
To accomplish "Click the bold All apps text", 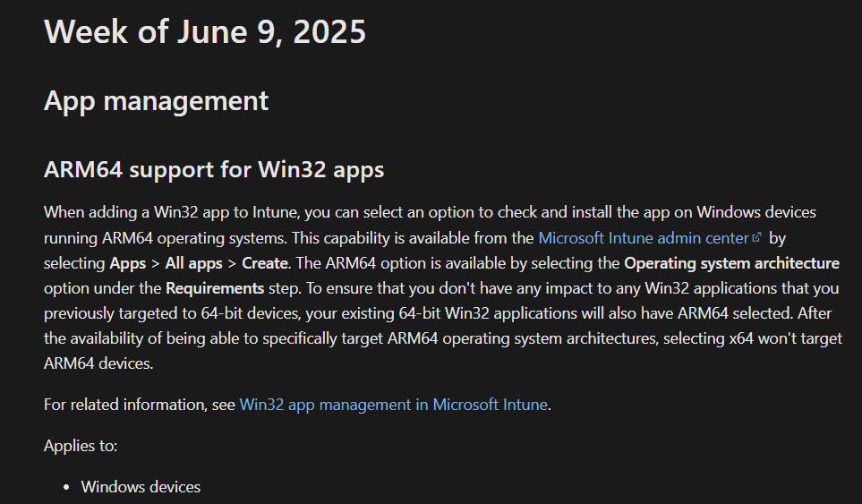I will (193, 263).
